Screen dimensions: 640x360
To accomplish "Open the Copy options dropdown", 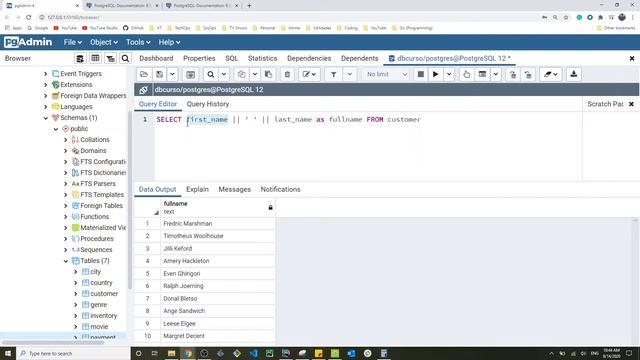I will point(255,74).
